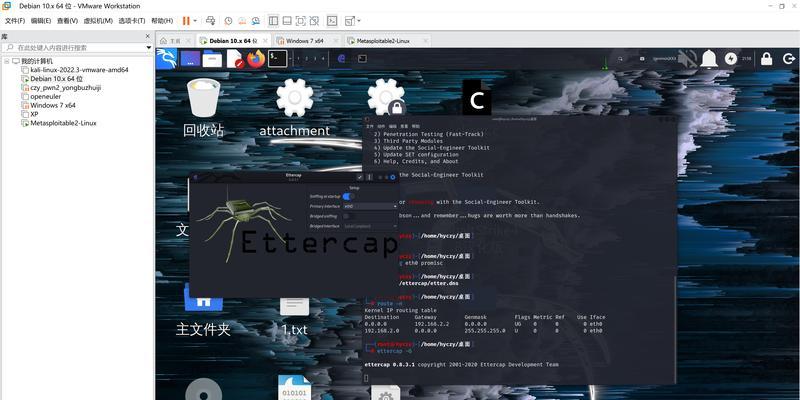This screenshot has height=400, width=800.
Task: Click the VMware snapshot take icon
Action: (228, 21)
